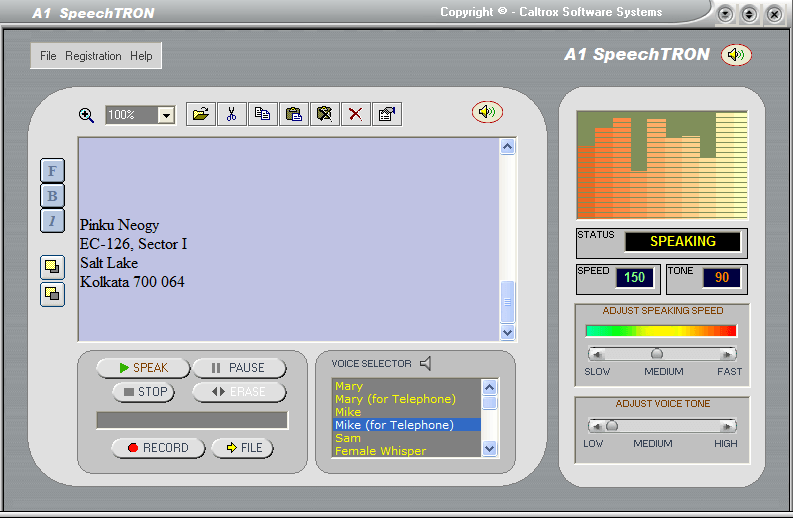The width and height of the screenshot is (793, 518).
Task: Click the voice tone slider thumb
Action: point(612,426)
